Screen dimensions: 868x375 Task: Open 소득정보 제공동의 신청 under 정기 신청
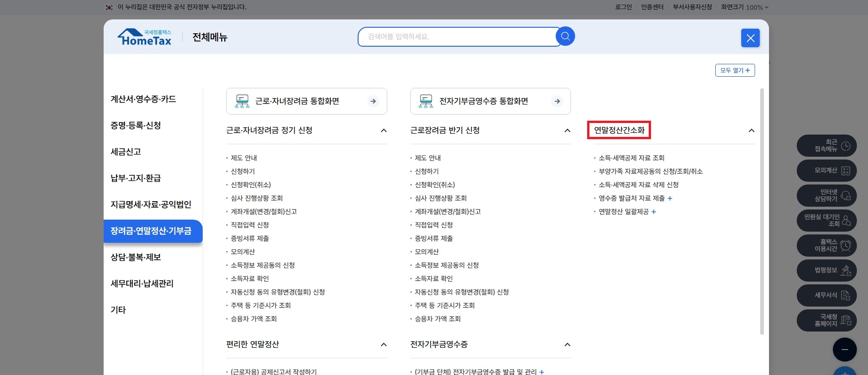coord(263,265)
